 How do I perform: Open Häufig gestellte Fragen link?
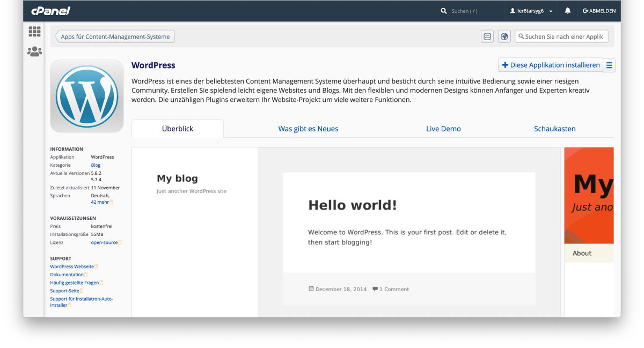point(75,283)
